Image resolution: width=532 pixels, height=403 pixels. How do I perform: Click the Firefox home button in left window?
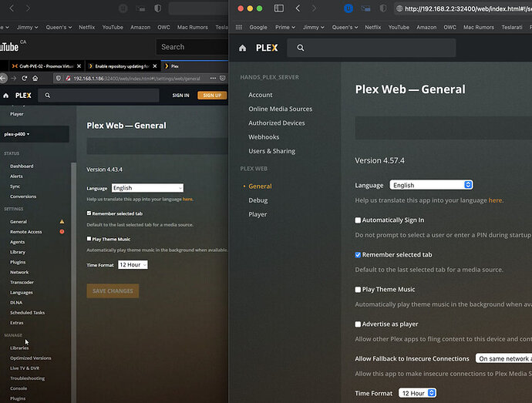[35, 79]
